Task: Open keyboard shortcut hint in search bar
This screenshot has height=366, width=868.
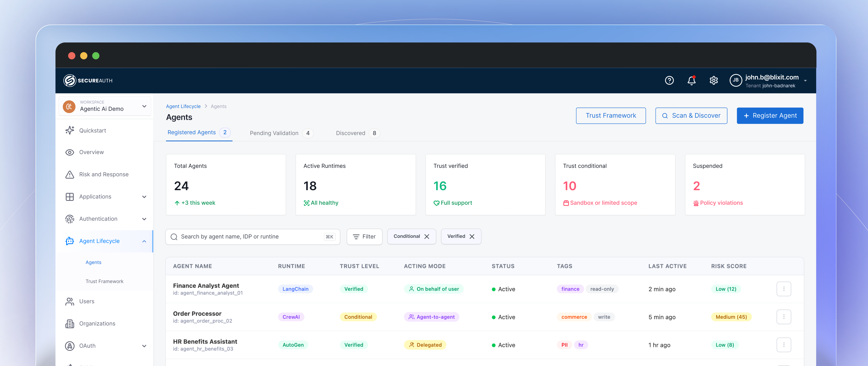Action: [x=329, y=236]
